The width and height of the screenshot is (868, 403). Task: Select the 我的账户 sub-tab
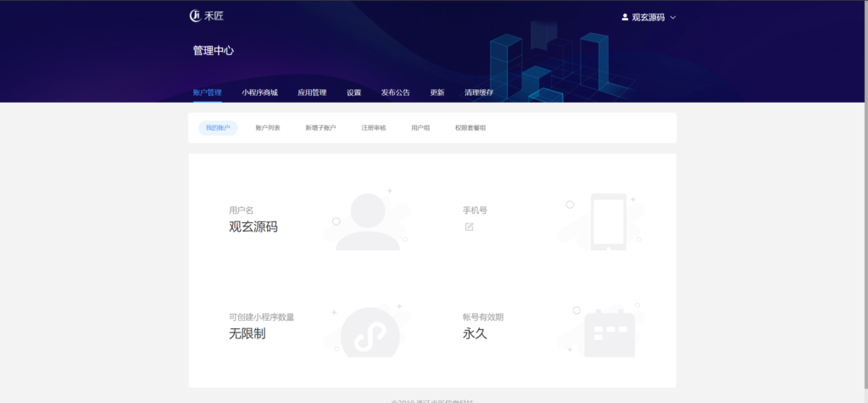pyautogui.click(x=218, y=128)
